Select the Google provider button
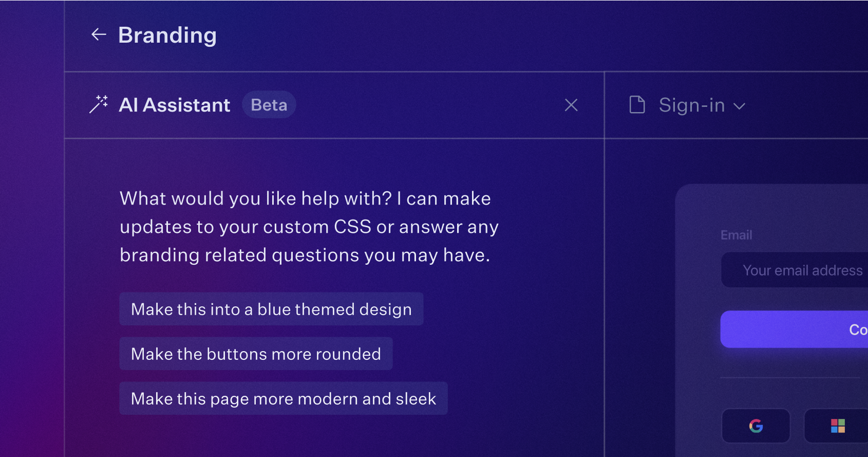This screenshot has height=457, width=868. (x=756, y=426)
